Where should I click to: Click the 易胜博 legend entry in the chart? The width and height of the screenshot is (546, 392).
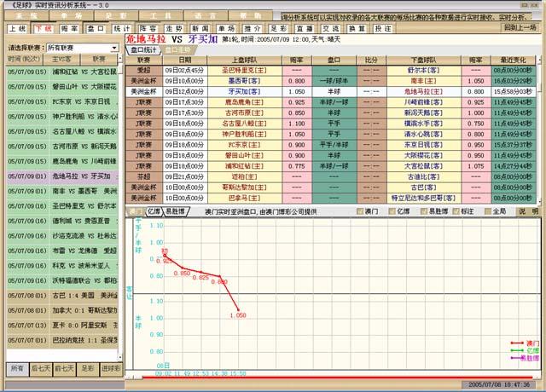coord(526,358)
